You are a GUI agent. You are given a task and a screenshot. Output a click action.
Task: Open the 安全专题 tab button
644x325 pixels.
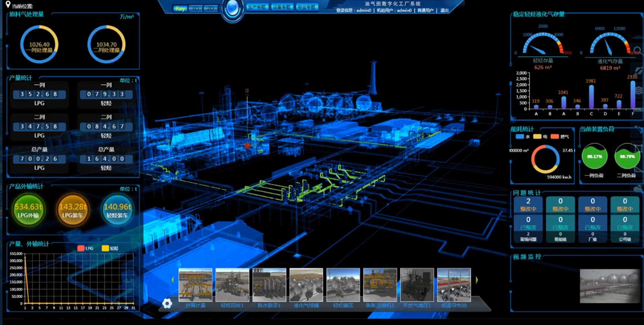307,7
